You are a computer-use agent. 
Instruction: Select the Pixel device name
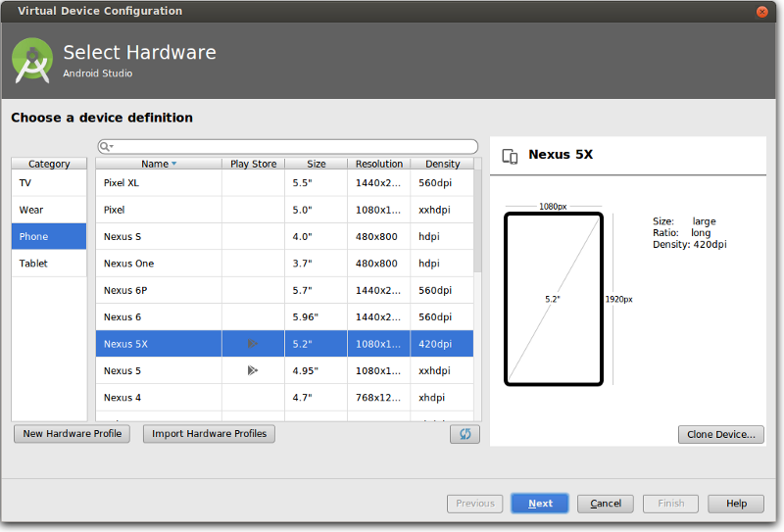tap(114, 210)
